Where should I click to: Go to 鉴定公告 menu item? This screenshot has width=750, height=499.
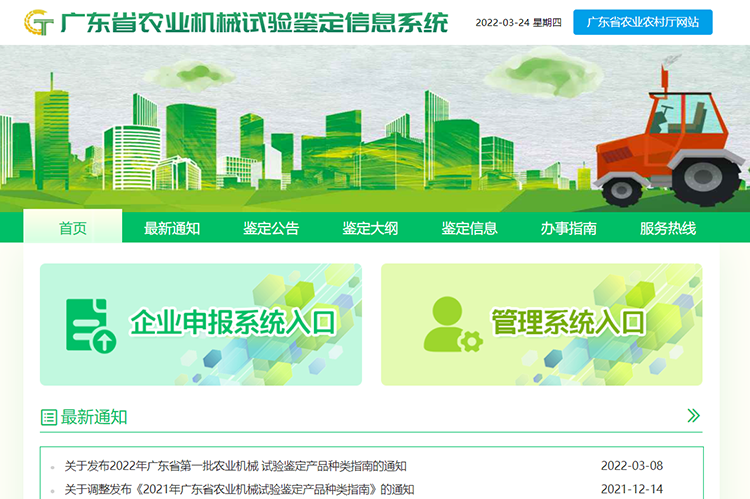pos(271,228)
